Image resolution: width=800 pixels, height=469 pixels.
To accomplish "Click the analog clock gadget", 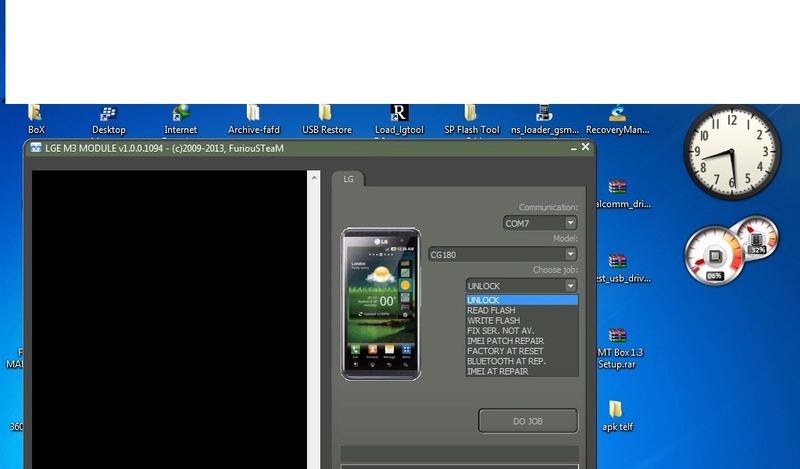I will pyautogui.click(x=732, y=152).
